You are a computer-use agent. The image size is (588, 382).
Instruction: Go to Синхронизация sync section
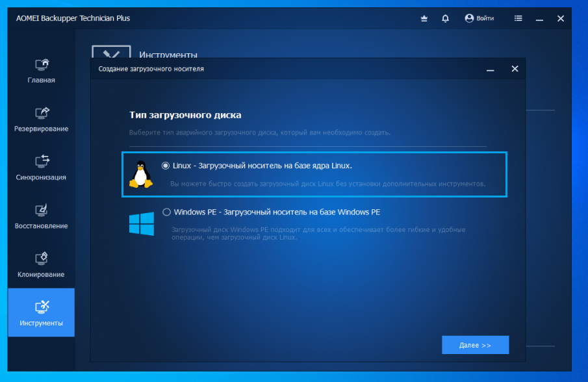click(41, 168)
